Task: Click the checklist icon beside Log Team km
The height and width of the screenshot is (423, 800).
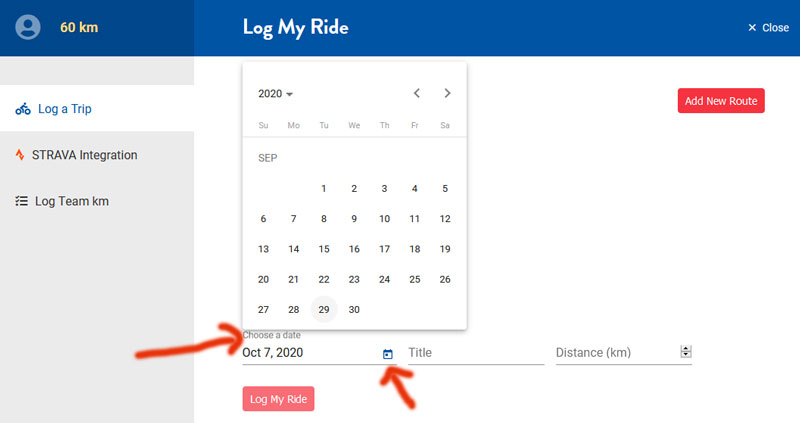Action: click(x=21, y=201)
